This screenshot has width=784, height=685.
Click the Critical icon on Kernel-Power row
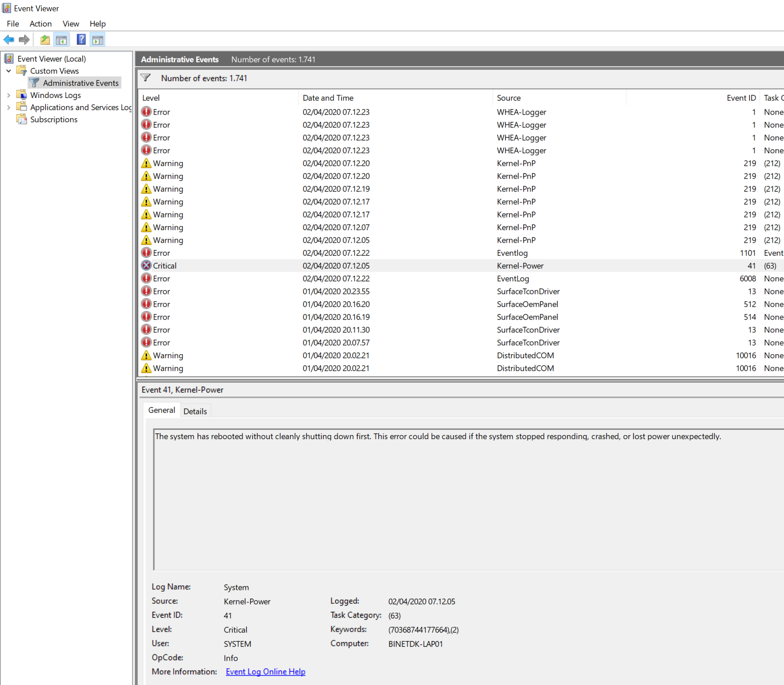(x=146, y=266)
